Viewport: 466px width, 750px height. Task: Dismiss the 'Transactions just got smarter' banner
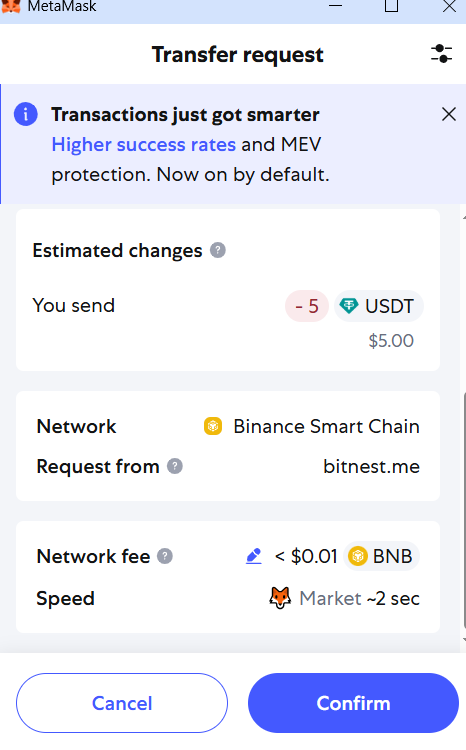tap(449, 114)
